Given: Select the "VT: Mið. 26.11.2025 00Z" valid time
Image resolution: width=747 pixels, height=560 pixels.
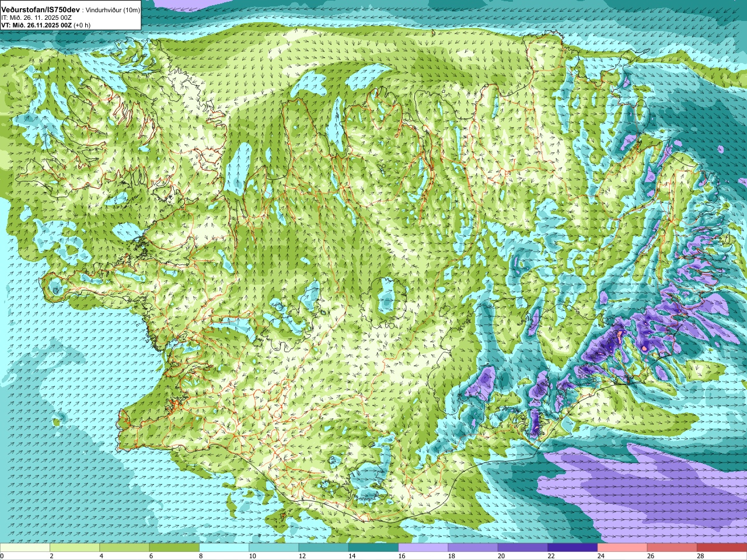Looking at the screenshot, I should pyautogui.click(x=36, y=25).
